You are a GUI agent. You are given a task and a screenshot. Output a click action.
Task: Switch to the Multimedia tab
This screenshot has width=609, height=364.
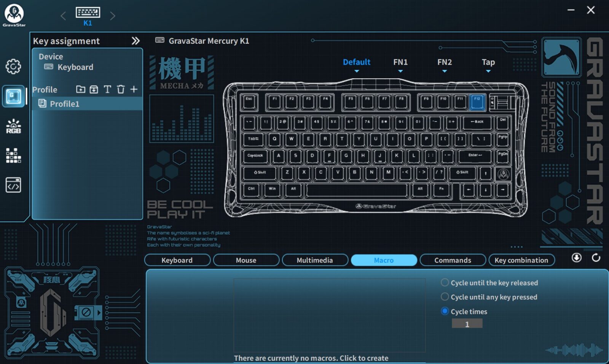pyautogui.click(x=315, y=260)
